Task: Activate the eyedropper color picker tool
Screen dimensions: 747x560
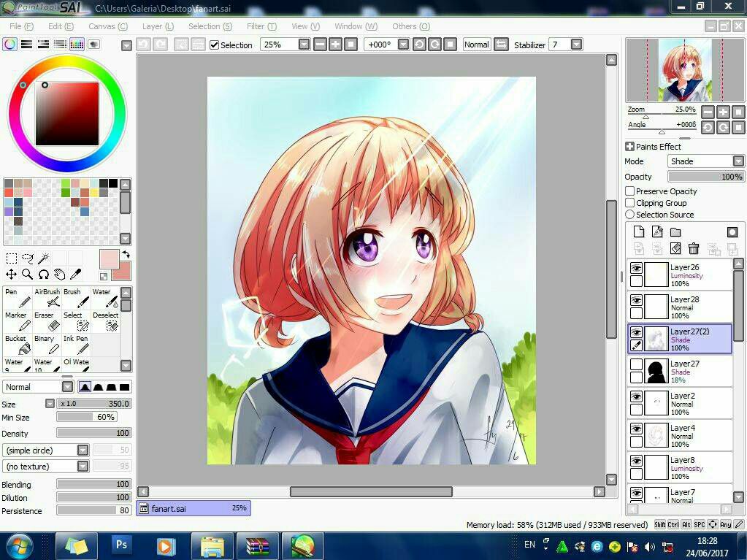Action: point(76,275)
